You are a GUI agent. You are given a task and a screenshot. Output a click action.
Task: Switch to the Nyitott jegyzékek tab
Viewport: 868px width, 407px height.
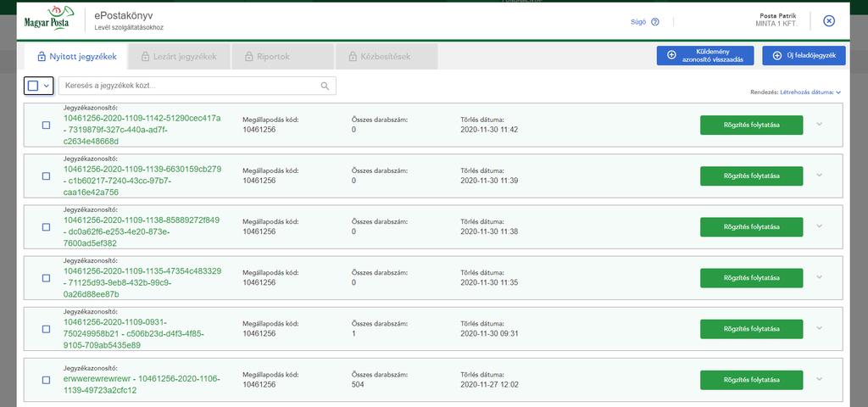pyautogui.click(x=75, y=57)
